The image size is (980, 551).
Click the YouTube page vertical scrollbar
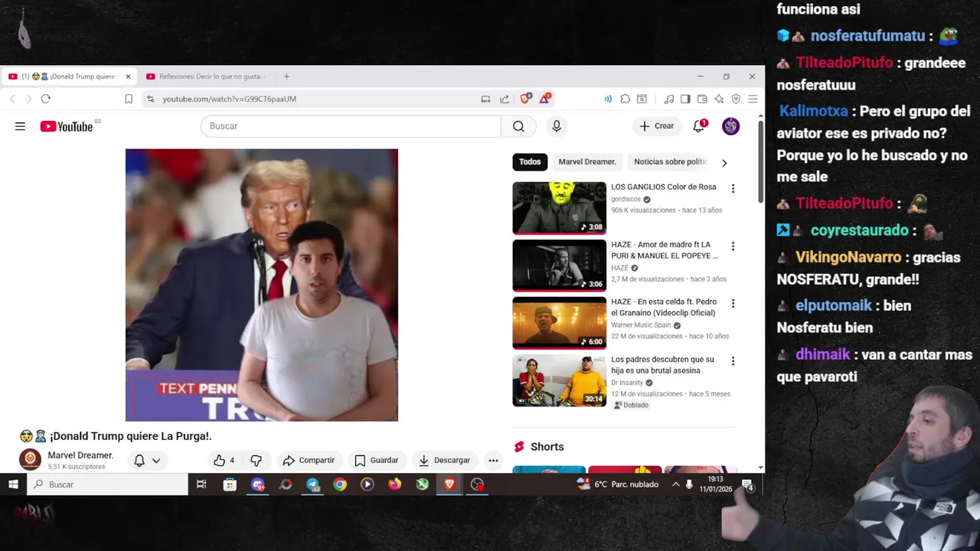coord(760,161)
